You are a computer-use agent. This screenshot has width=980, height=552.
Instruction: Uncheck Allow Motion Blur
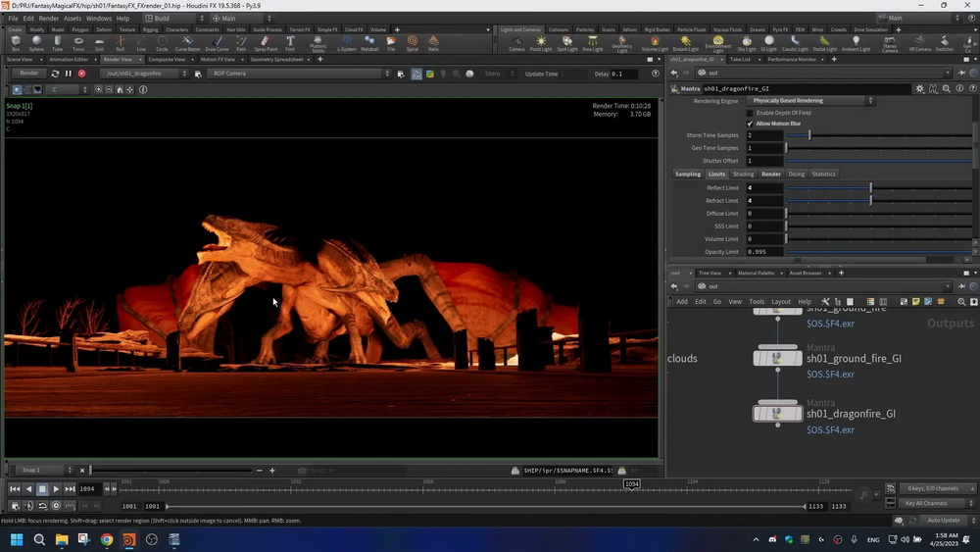[750, 124]
